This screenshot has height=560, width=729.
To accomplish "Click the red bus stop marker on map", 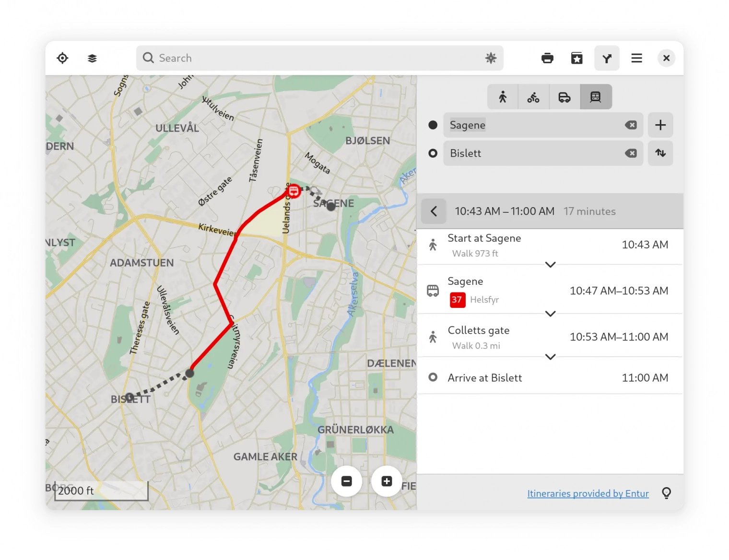I will tap(294, 191).
